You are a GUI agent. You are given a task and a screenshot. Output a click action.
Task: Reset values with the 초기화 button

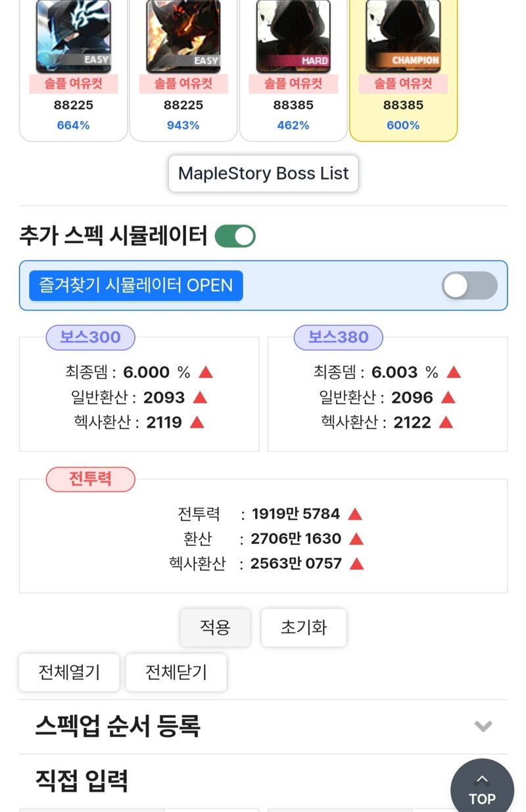click(304, 627)
